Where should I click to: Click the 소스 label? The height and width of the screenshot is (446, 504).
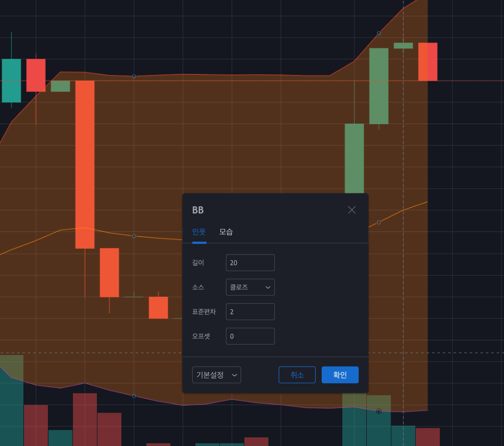coord(198,287)
